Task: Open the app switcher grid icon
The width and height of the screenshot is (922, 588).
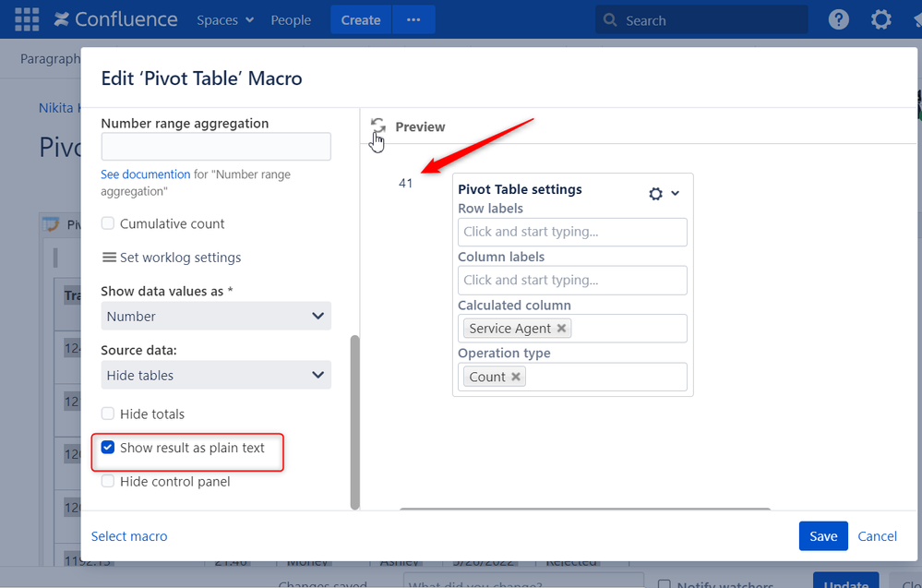Action: tap(27, 19)
